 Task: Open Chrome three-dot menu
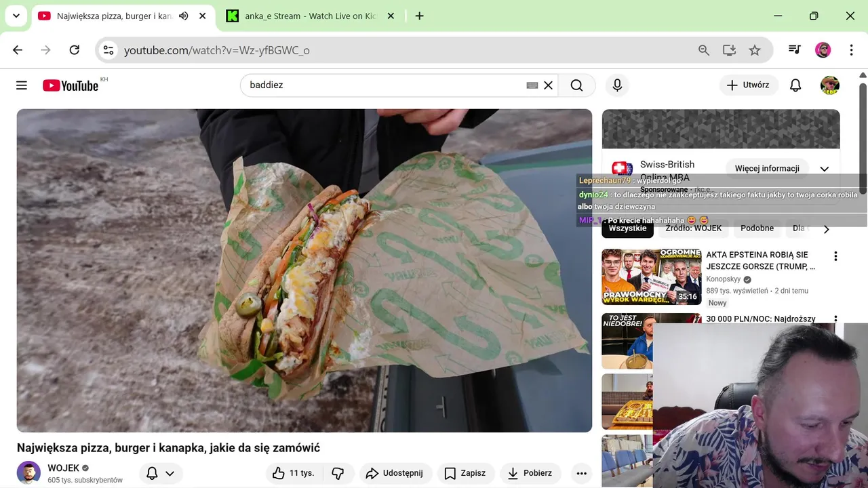point(851,50)
